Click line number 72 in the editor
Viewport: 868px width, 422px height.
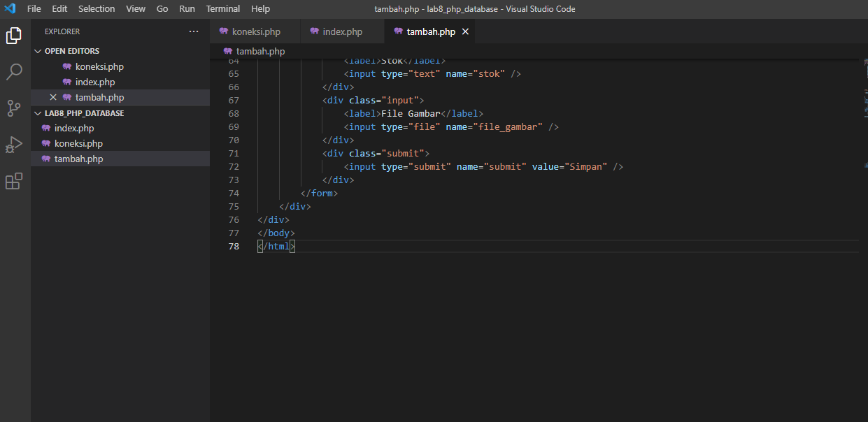click(234, 166)
